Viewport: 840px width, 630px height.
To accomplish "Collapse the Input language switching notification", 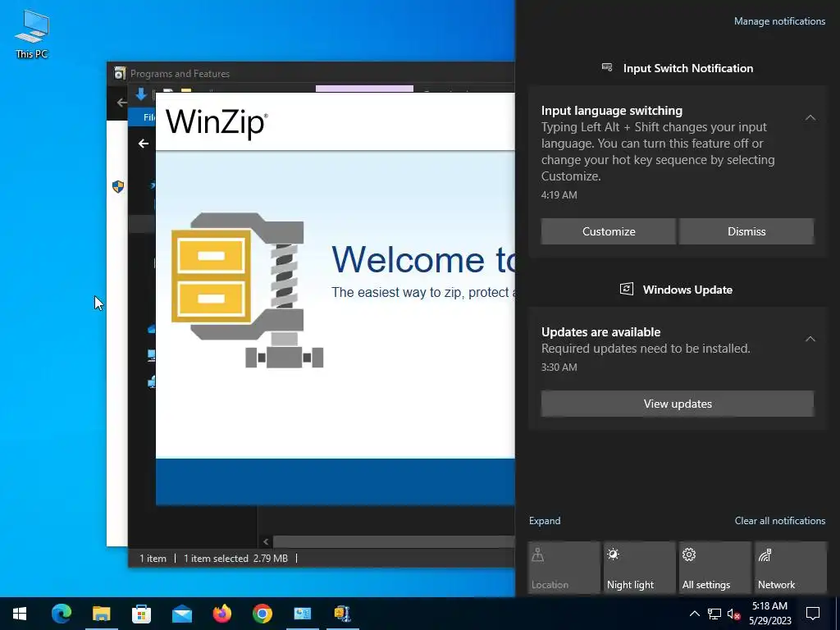I will tap(810, 117).
